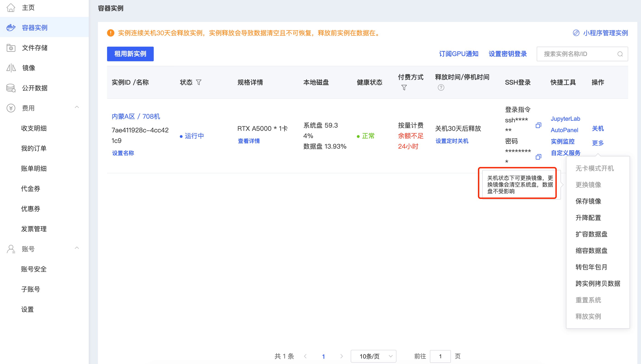Click 设置定时关机 link
The height and width of the screenshot is (364, 641).
[x=452, y=141]
